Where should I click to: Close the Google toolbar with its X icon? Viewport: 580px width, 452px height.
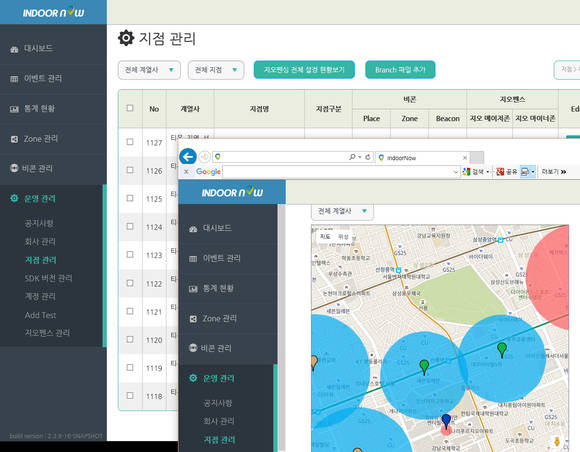[x=186, y=172]
